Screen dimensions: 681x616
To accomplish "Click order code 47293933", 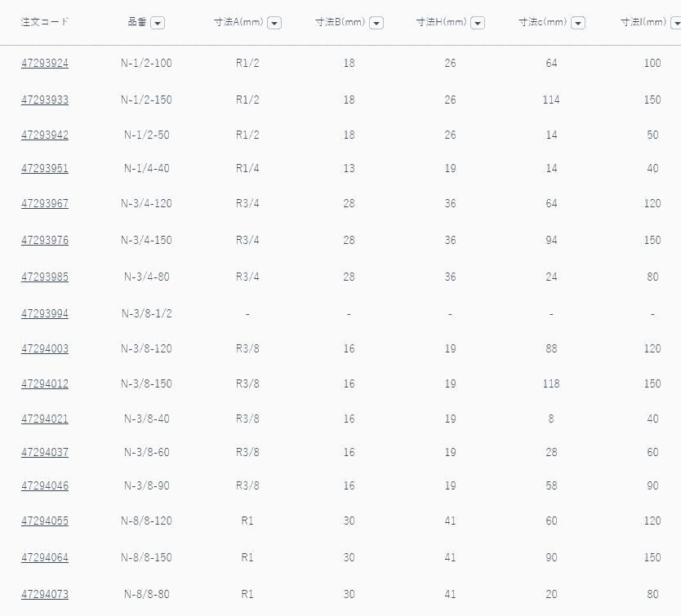I will (x=45, y=100).
